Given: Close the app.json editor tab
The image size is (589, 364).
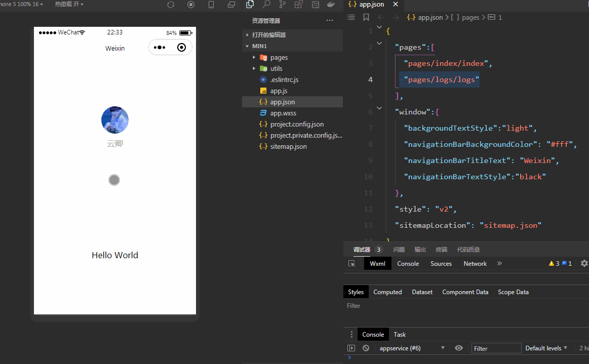Looking at the screenshot, I should pos(395,4).
